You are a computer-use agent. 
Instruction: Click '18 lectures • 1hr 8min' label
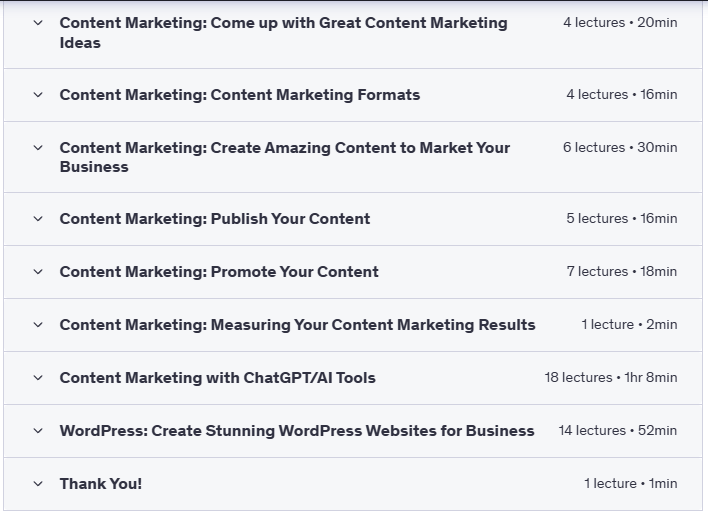click(610, 378)
